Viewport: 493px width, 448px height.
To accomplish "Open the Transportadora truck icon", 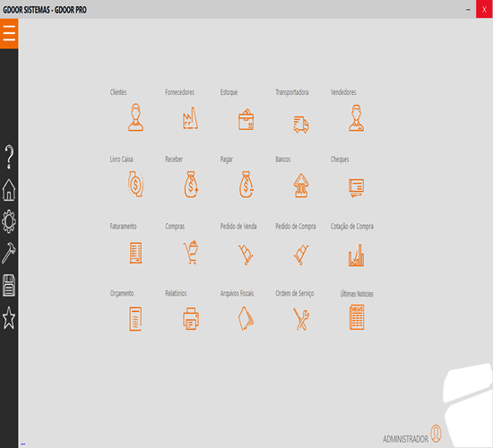I will [301, 125].
